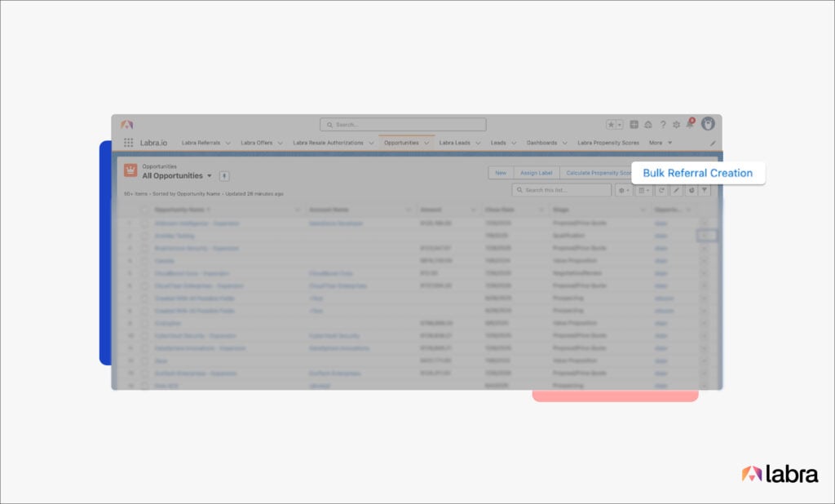
Task: Select the Opportunities tab
Action: [x=401, y=143]
